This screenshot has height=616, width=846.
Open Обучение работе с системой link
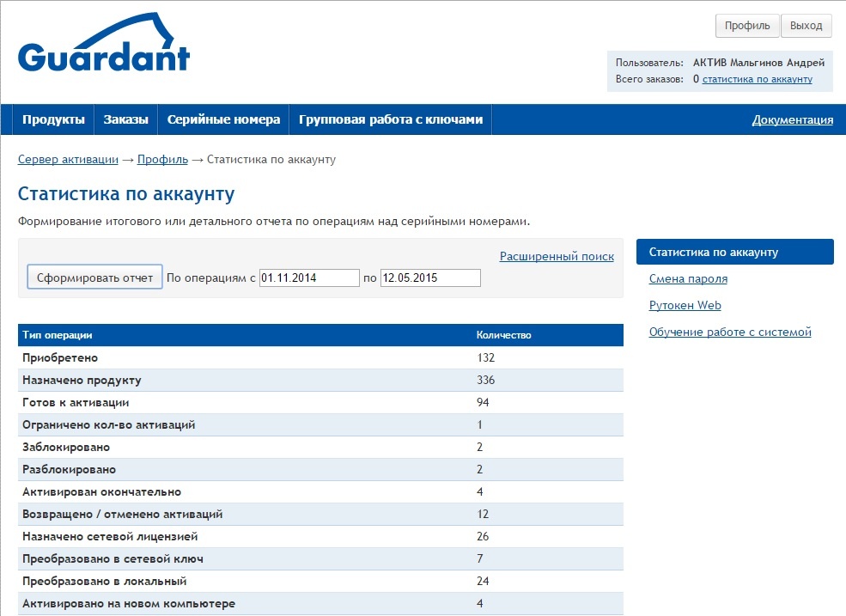tap(729, 332)
